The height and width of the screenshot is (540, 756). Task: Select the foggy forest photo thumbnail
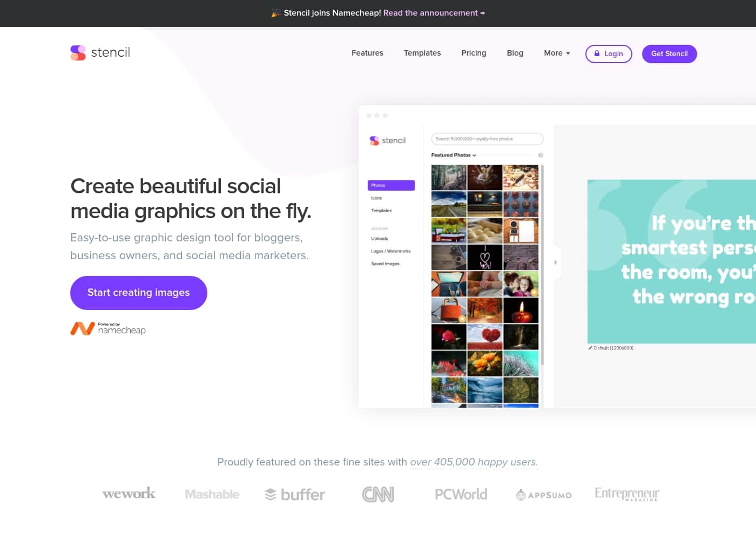click(449, 177)
